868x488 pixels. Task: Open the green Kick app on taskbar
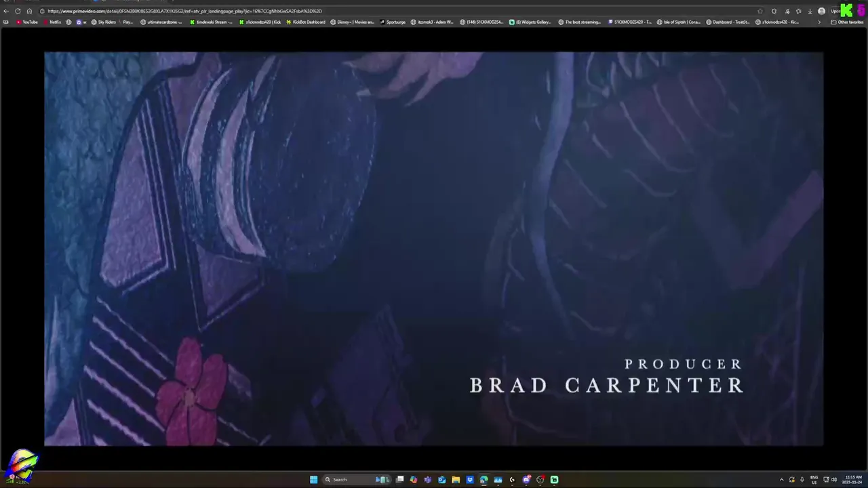pyautogui.click(x=554, y=480)
